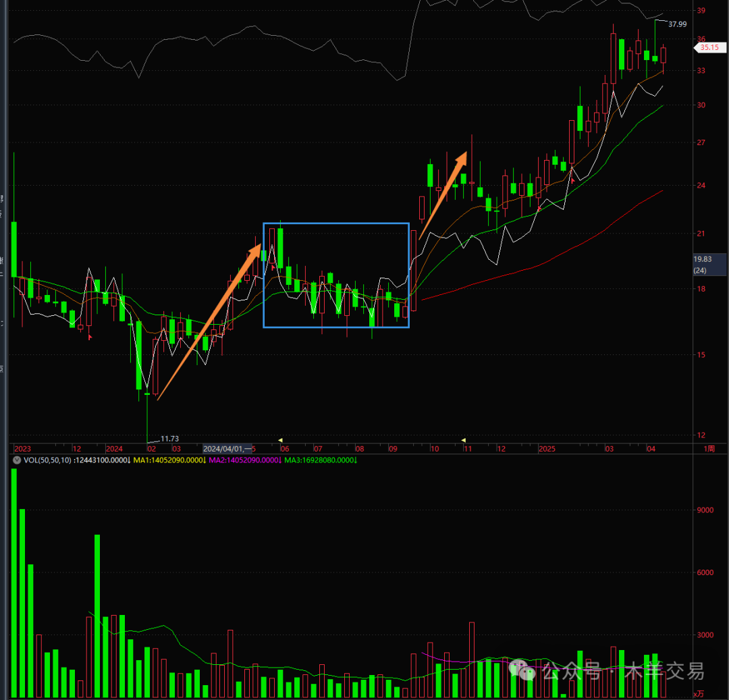Image resolution: width=729 pixels, height=700 pixels.
Task: Click the red flag marker below December 2023 candle
Action: click(90, 337)
